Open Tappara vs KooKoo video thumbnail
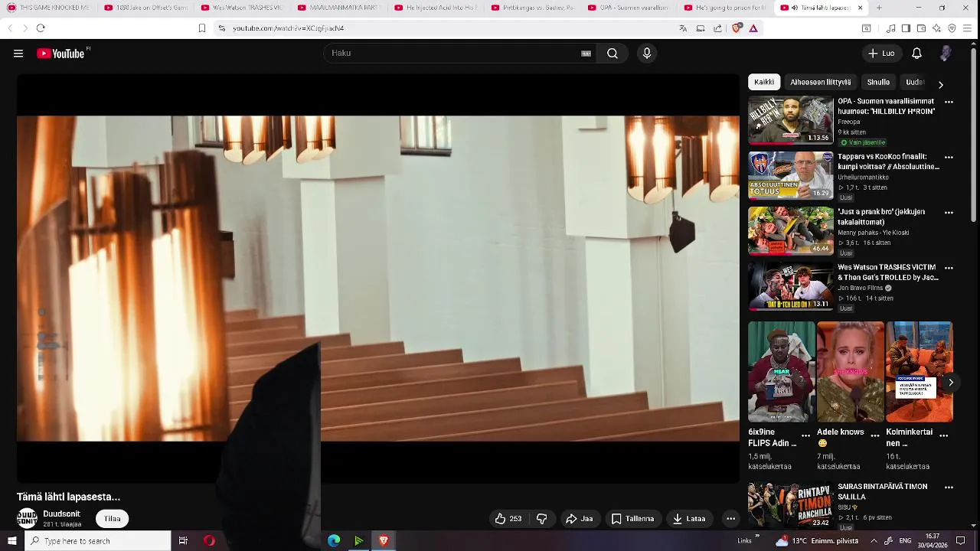 coord(790,175)
